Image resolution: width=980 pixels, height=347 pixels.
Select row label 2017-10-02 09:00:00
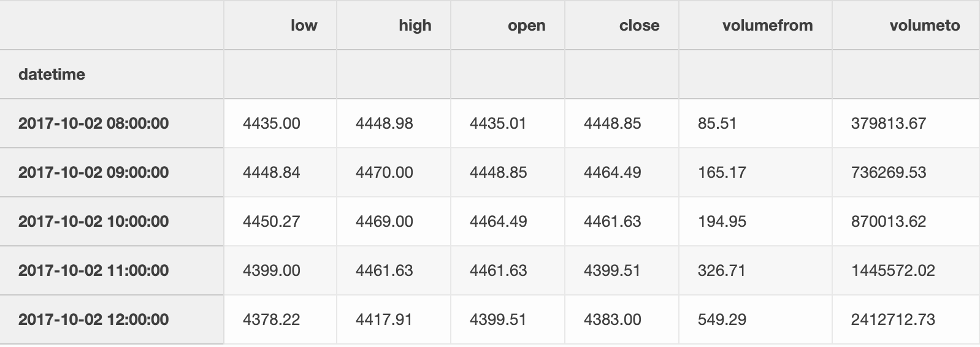(93, 172)
